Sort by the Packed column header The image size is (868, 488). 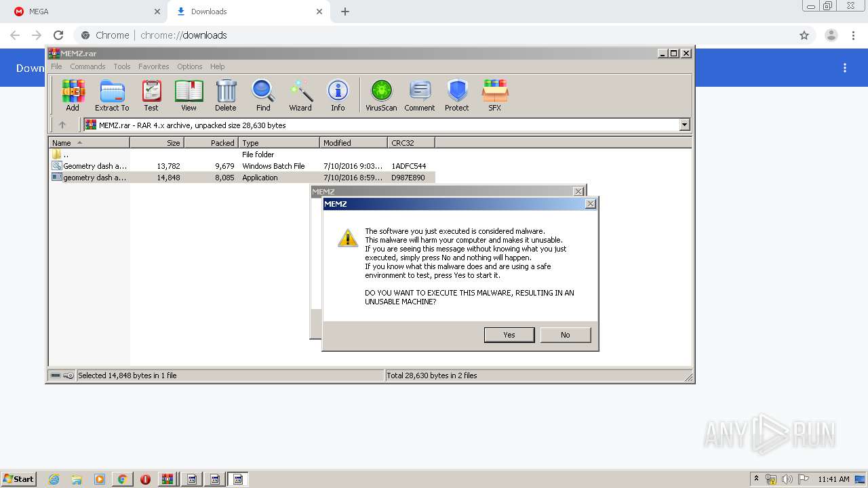click(211, 142)
